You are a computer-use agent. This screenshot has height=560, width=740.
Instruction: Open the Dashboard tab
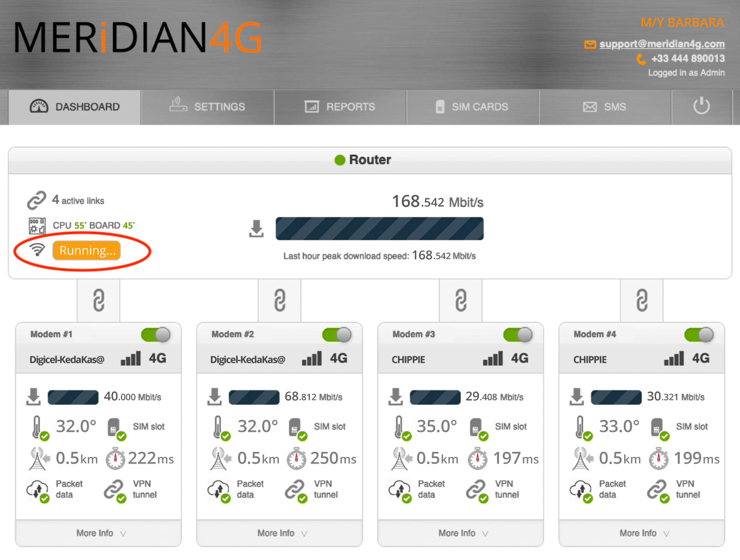[x=75, y=106]
